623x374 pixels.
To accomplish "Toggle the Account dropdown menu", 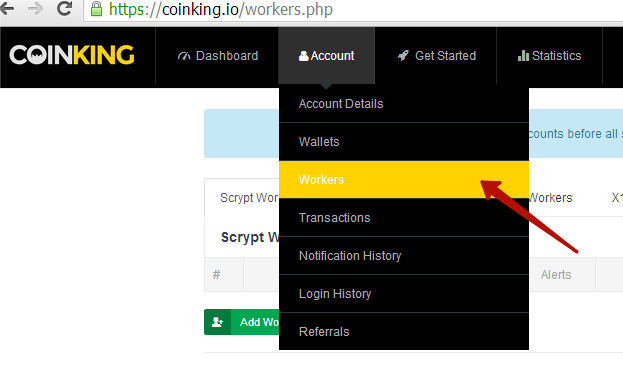I will 326,56.
